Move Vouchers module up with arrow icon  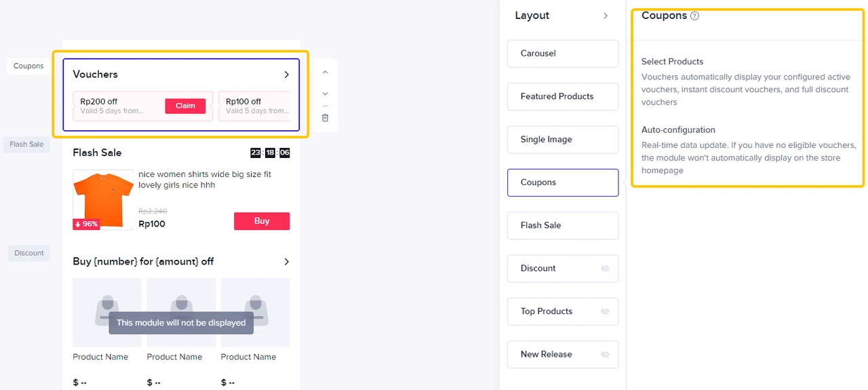[x=325, y=72]
